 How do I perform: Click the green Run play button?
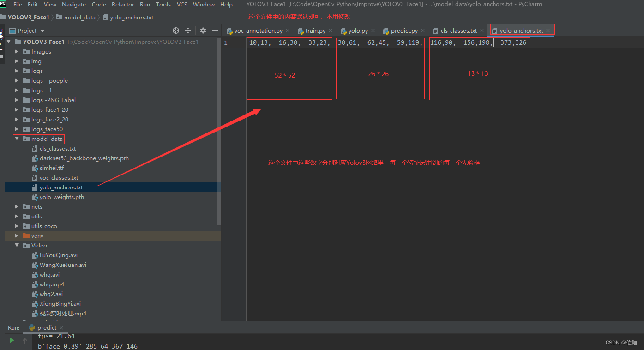click(x=12, y=340)
